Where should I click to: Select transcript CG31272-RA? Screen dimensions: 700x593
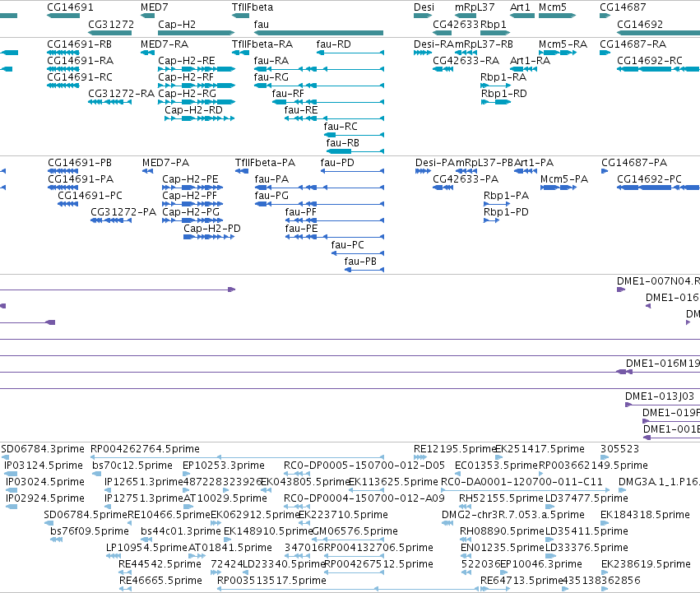(x=110, y=102)
